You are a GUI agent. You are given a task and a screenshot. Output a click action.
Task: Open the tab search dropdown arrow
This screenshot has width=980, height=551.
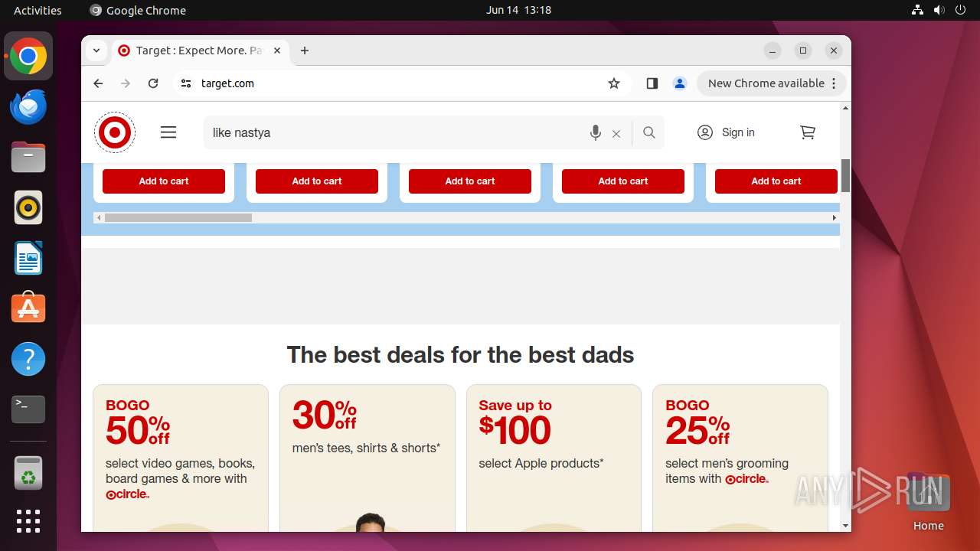tap(96, 51)
